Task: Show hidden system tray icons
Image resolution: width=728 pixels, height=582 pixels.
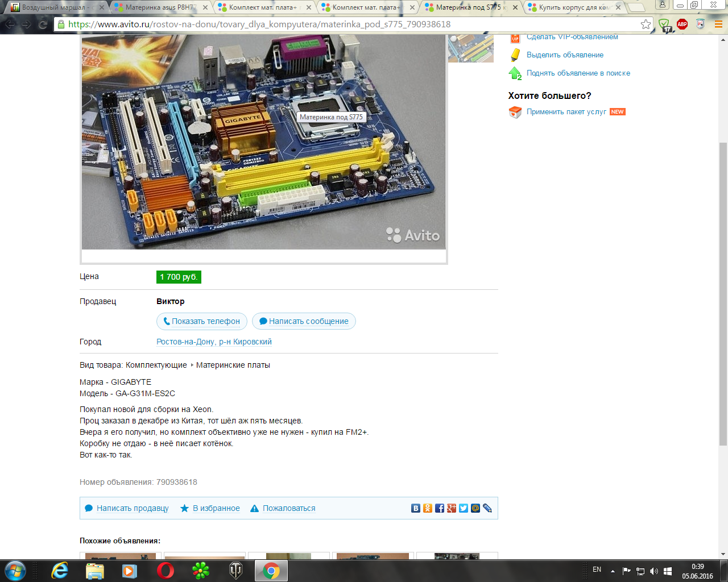Action: (613, 571)
